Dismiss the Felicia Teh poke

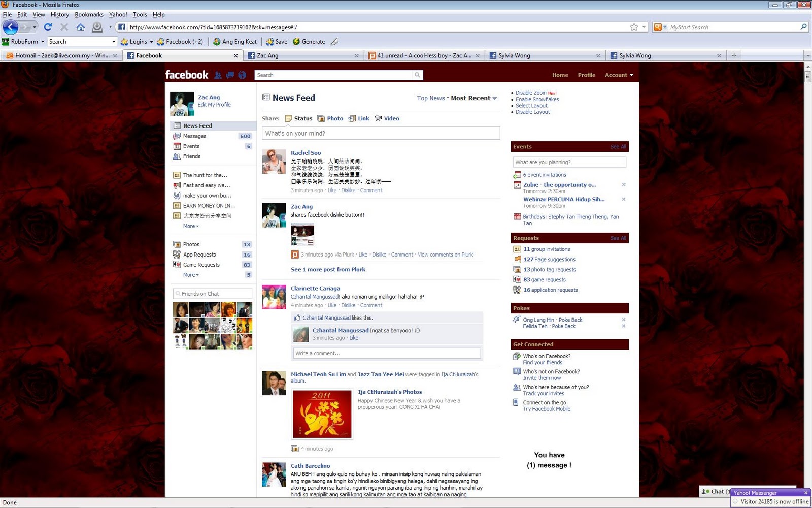(x=624, y=326)
